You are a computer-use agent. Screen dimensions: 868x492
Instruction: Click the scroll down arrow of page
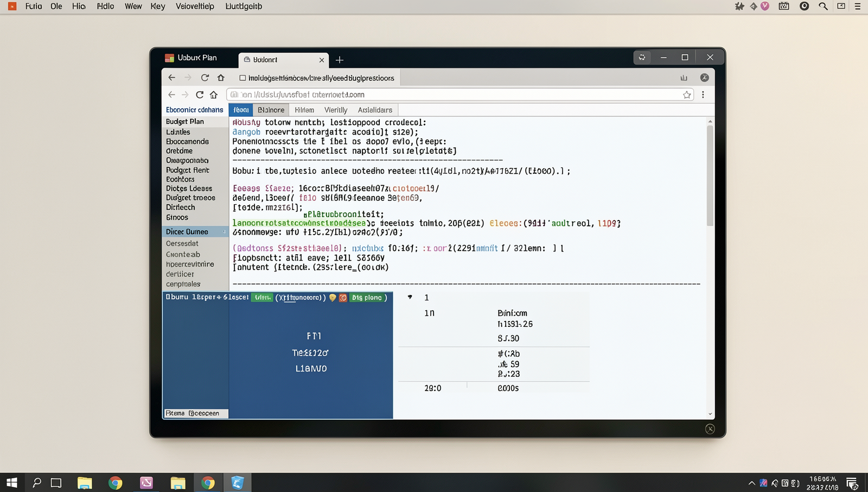[710, 414]
